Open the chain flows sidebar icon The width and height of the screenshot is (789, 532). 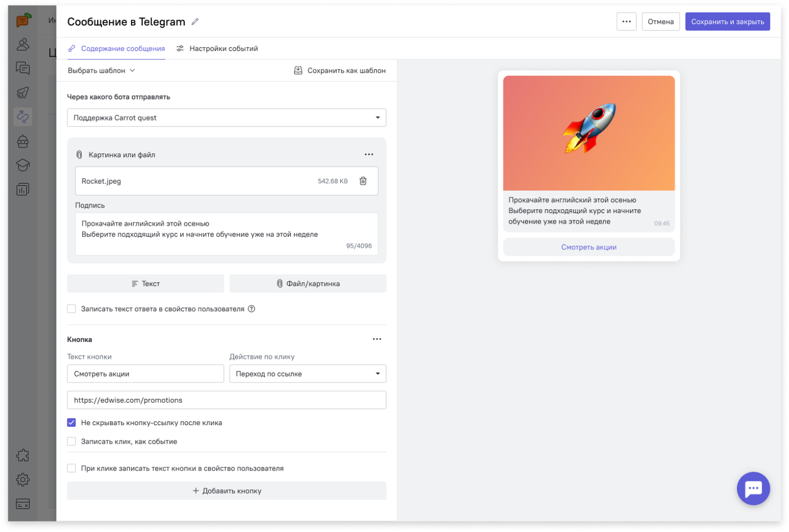coord(23,117)
